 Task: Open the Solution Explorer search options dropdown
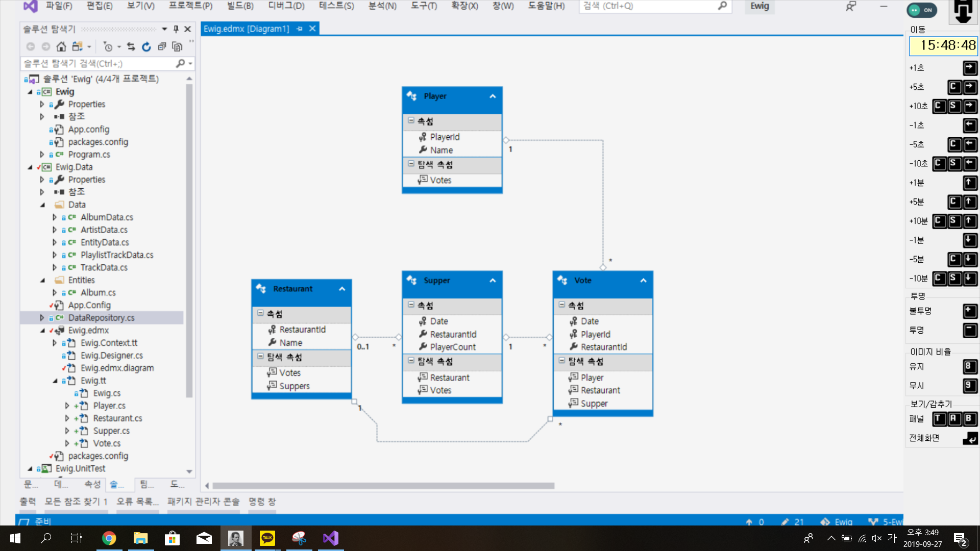(190, 64)
